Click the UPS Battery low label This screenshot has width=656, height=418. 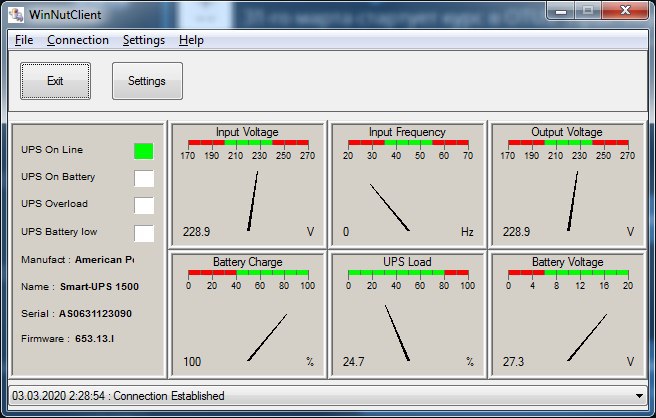coord(59,232)
